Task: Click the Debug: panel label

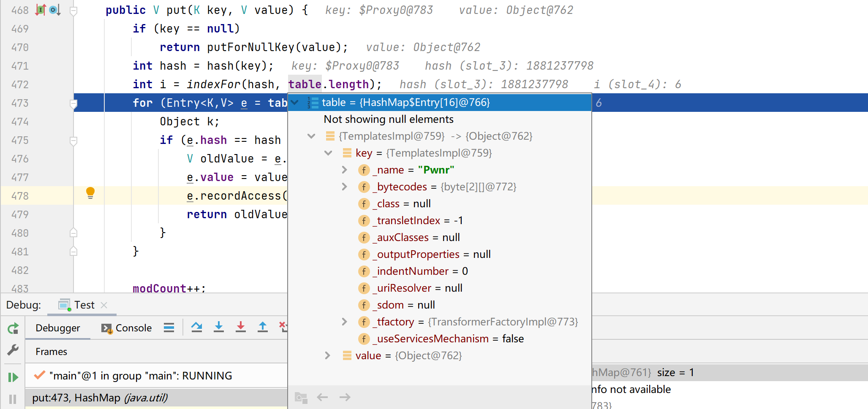Action: tap(24, 305)
